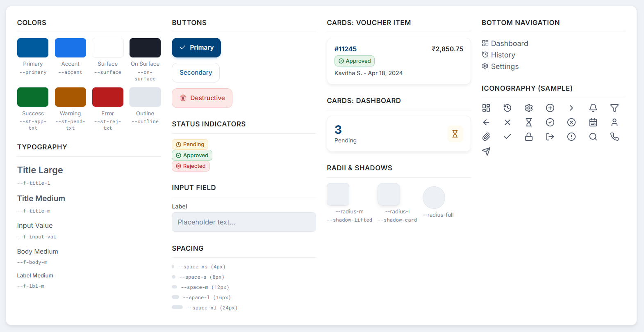This screenshot has height=332, width=644.
Task: Click the plus-circle add icon
Action: [x=550, y=108]
